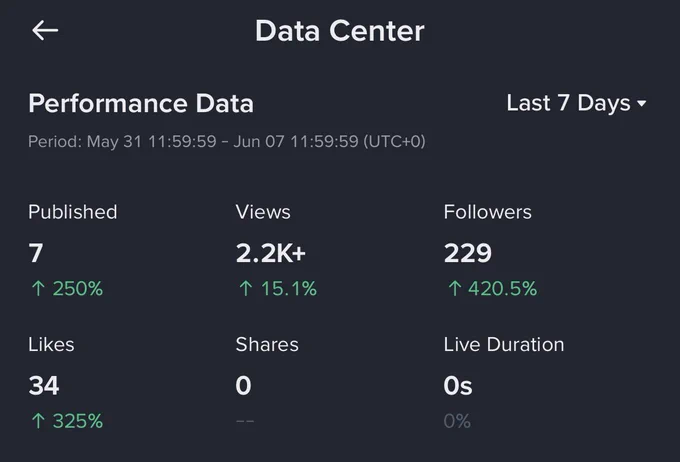Tap the back arrow icon
Image resolution: width=680 pixels, height=462 pixels.
pos(45,30)
